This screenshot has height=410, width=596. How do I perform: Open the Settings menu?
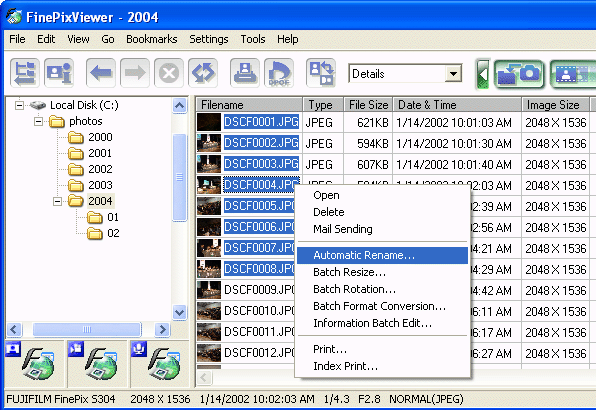click(209, 39)
